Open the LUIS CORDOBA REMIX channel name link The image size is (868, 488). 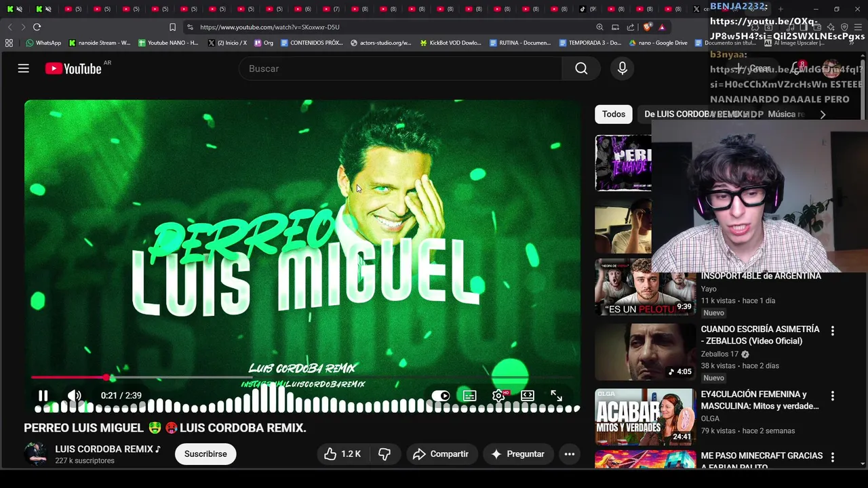coord(108,449)
